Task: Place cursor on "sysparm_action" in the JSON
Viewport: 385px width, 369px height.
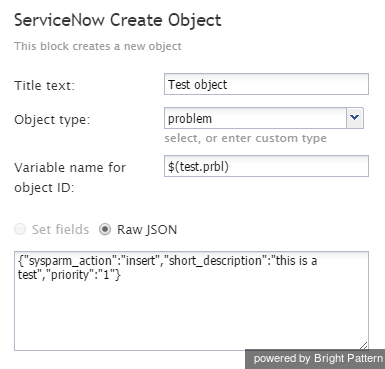Action: point(71,261)
